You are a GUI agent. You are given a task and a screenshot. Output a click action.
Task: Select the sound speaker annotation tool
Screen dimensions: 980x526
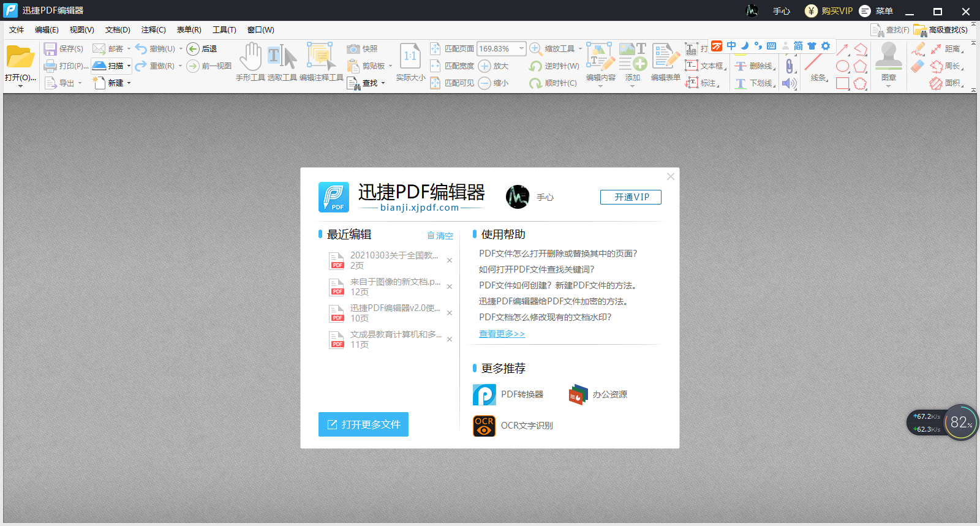point(790,83)
